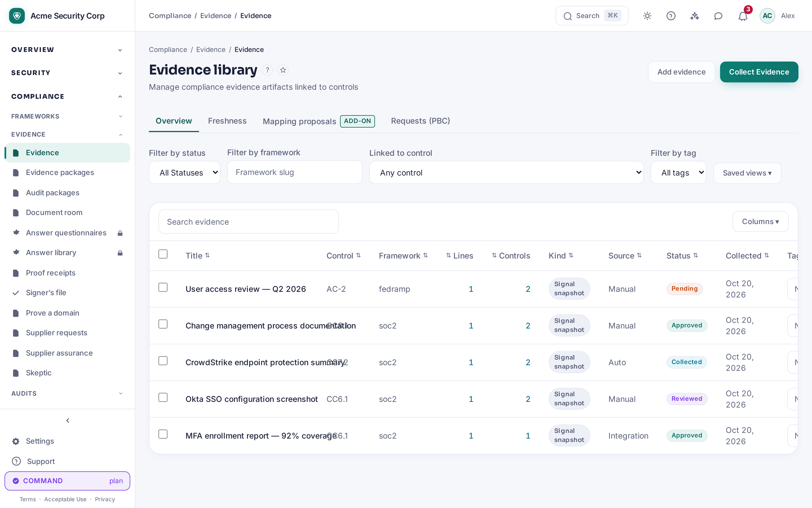This screenshot has width=812, height=508.
Task: Open the COMMAND plan badge
Action: click(x=67, y=481)
